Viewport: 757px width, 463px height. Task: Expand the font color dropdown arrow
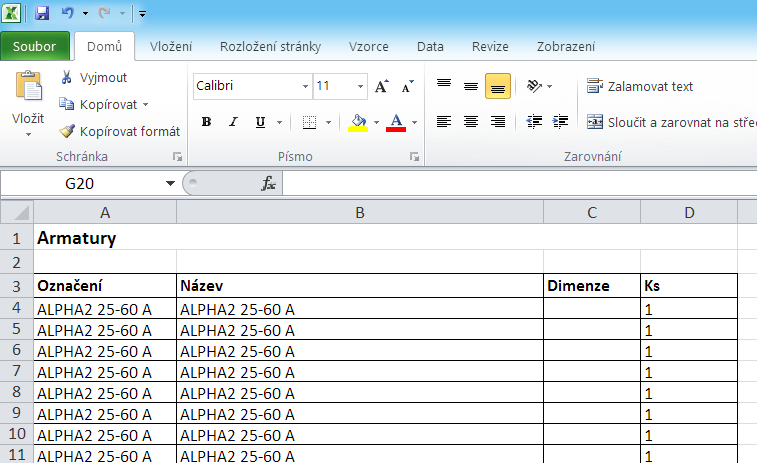[x=414, y=123]
